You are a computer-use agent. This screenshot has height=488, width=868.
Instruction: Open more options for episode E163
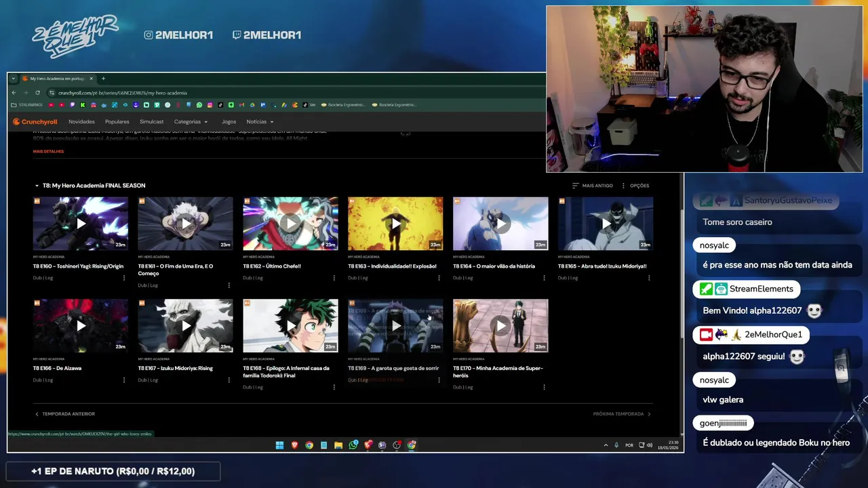[439, 278]
